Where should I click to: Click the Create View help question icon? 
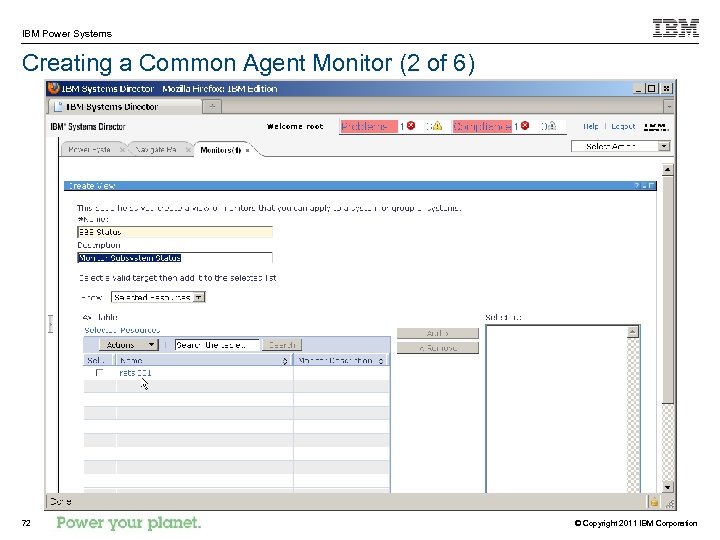(x=636, y=186)
